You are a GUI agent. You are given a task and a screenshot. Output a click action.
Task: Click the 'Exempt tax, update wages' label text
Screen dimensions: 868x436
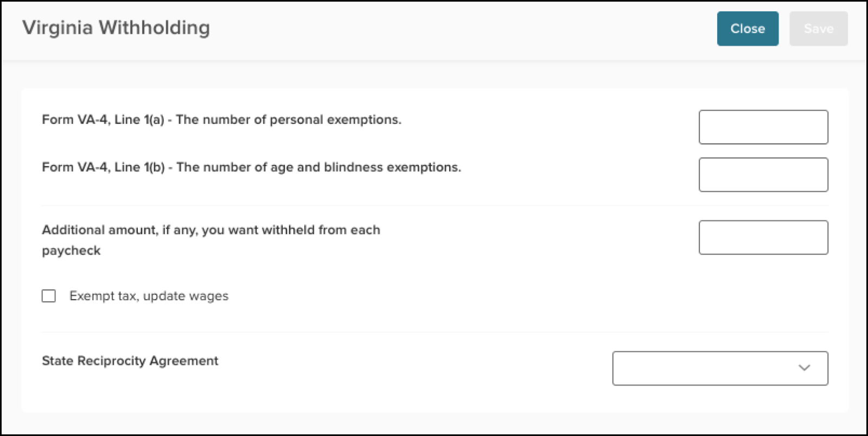149,296
